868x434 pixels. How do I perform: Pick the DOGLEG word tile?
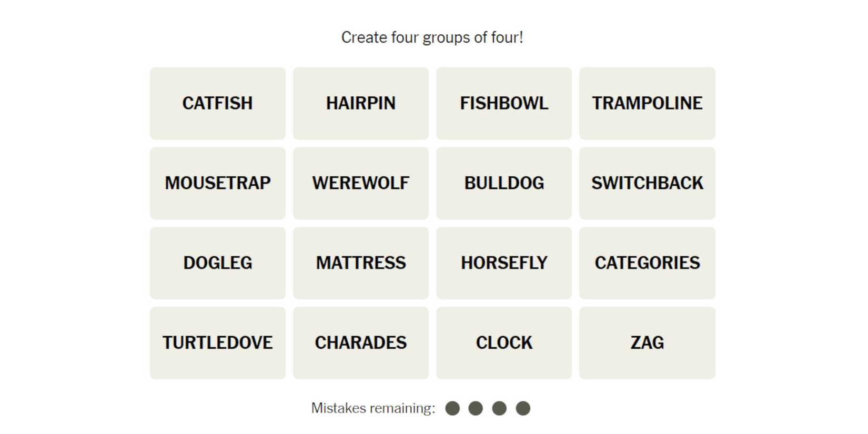click(217, 263)
